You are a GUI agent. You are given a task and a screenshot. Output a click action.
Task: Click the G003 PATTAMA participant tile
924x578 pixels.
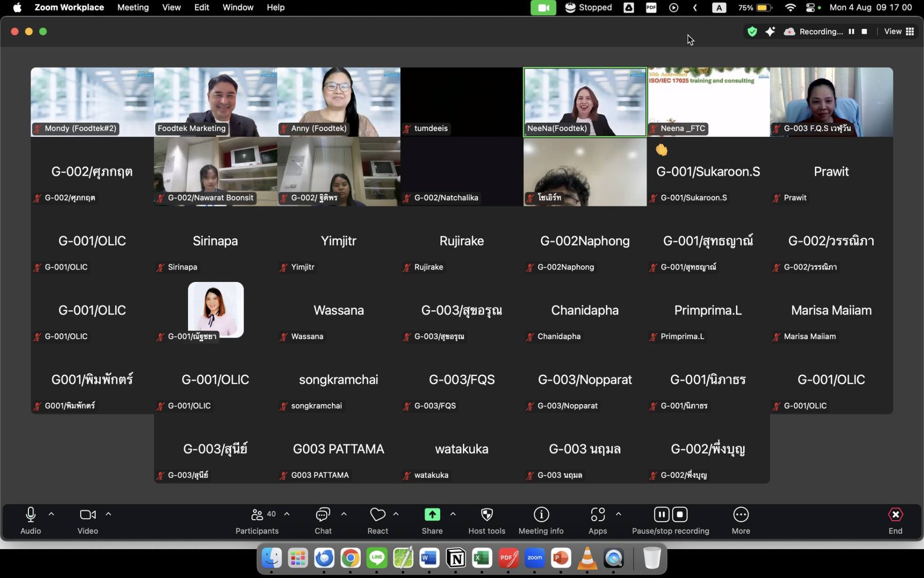[339, 449]
